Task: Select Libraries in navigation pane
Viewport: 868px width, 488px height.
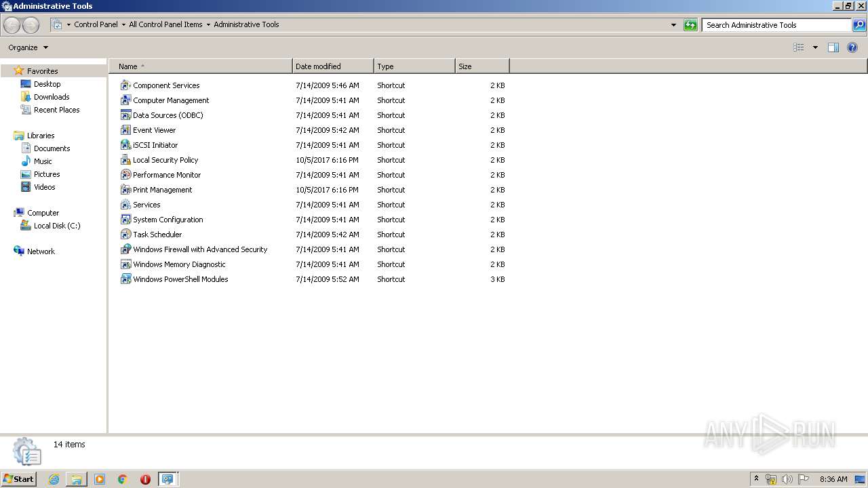Action: click(x=41, y=136)
